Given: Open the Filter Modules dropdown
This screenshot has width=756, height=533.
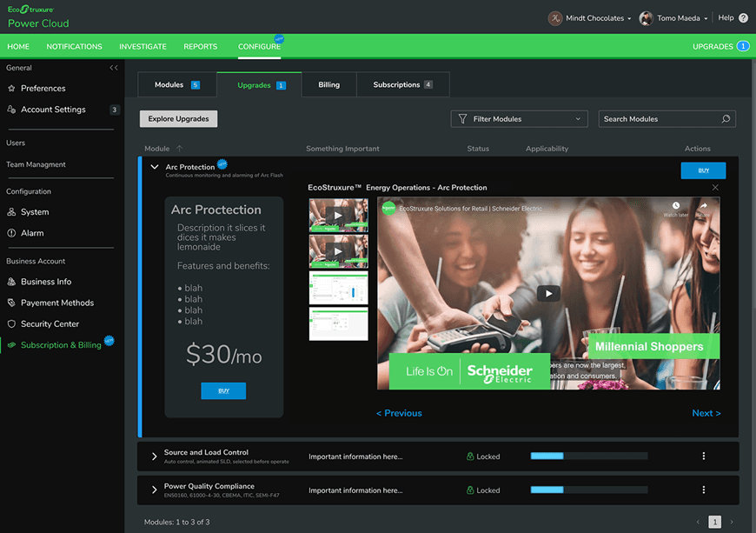Looking at the screenshot, I should (519, 118).
